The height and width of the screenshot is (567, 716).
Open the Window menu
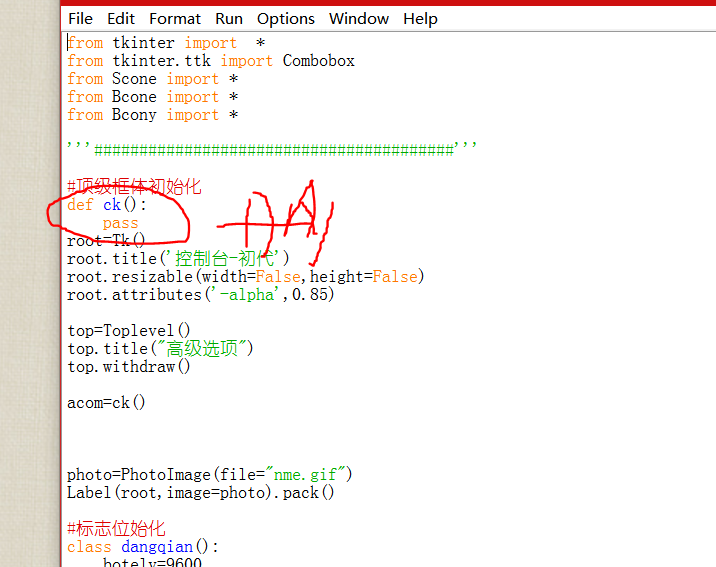coord(359,18)
